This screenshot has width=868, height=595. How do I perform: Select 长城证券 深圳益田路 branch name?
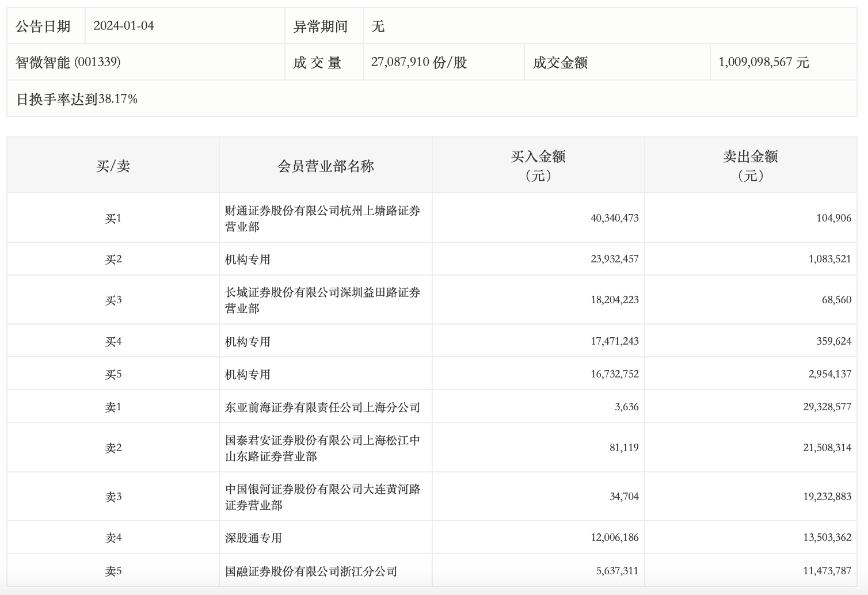pyautogui.click(x=322, y=300)
